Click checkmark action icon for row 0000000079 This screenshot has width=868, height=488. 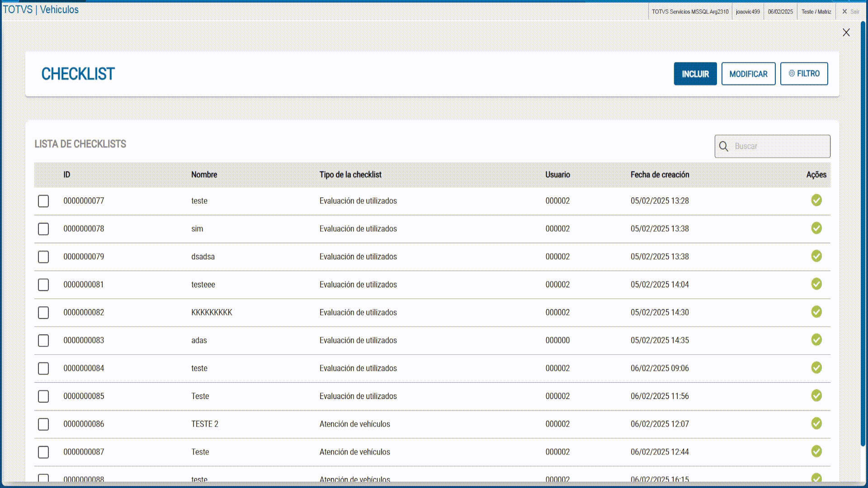[x=816, y=256]
